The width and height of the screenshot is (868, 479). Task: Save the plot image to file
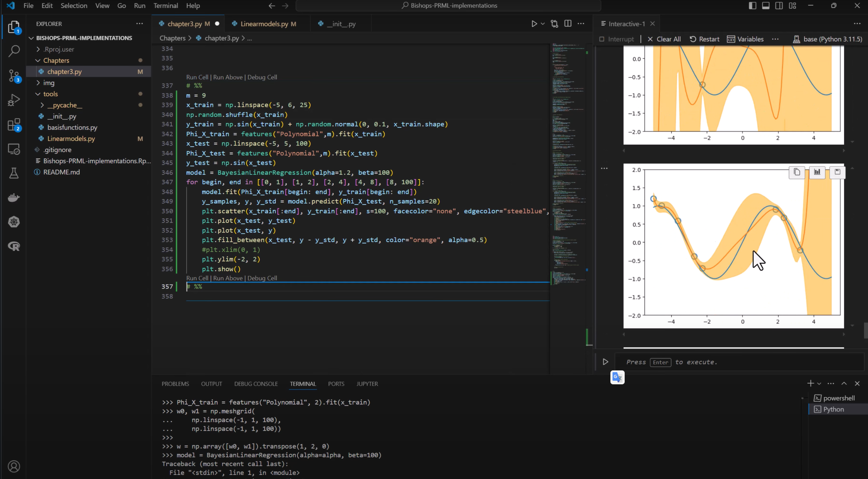click(837, 172)
